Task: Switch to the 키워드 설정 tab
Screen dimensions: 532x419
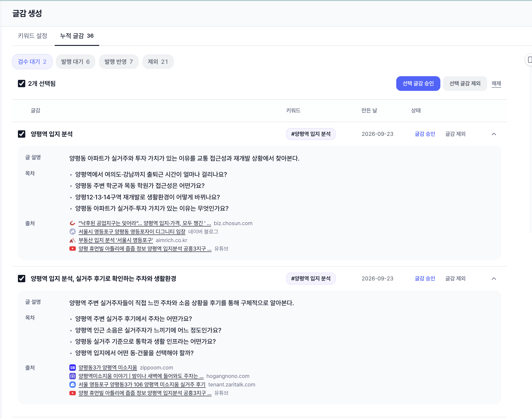Action: (x=32, y=36)
